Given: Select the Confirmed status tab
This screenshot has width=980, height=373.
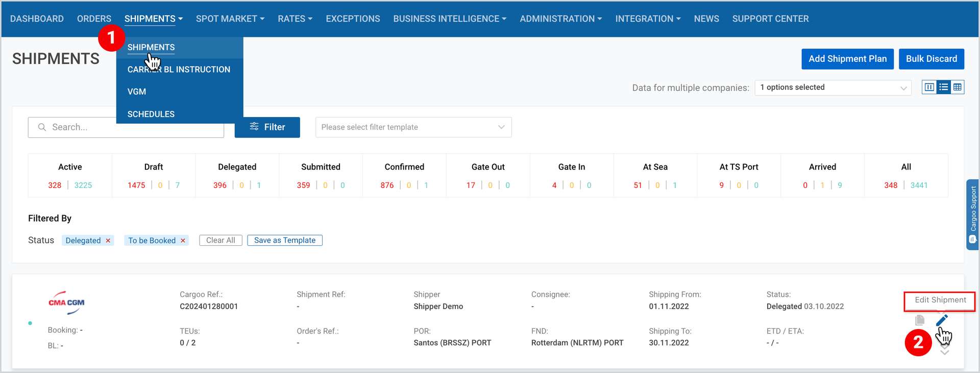Looking at the screenshot, I should [404, 175].
